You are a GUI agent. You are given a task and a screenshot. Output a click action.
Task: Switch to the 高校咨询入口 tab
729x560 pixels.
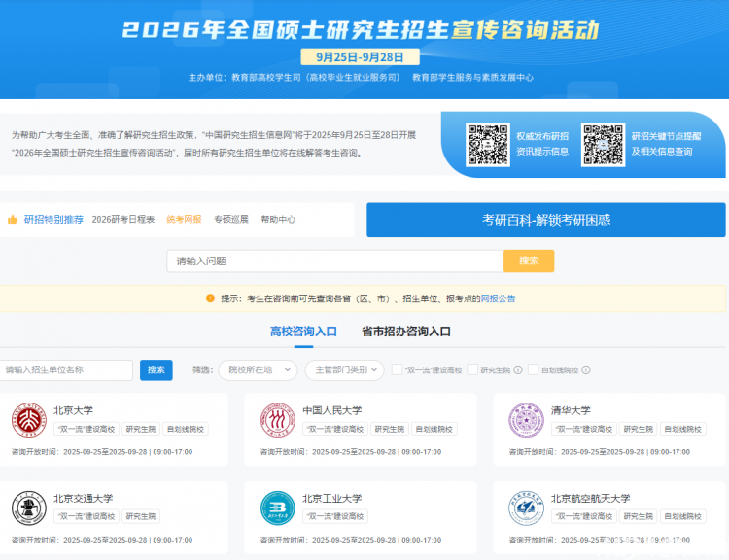(303, 332)
